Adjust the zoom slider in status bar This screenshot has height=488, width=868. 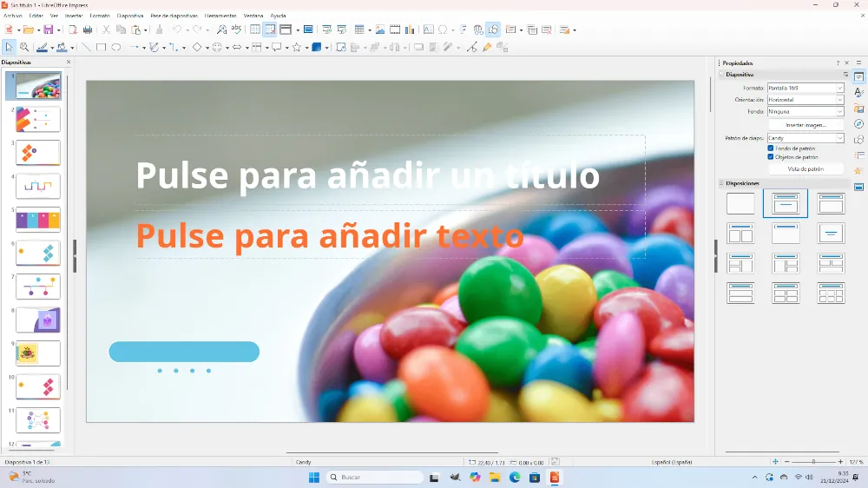pos(813,461)
